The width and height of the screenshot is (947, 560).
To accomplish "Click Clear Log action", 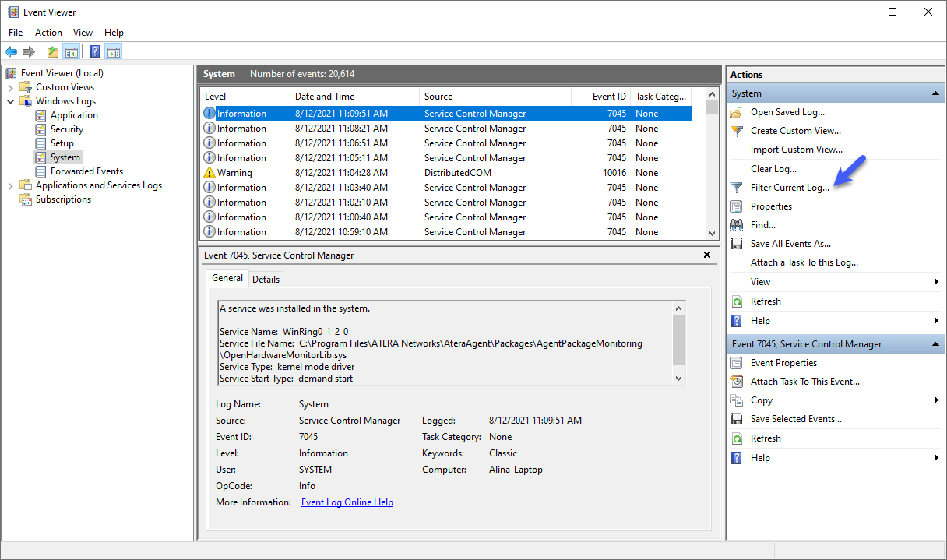I will [773, 169].
